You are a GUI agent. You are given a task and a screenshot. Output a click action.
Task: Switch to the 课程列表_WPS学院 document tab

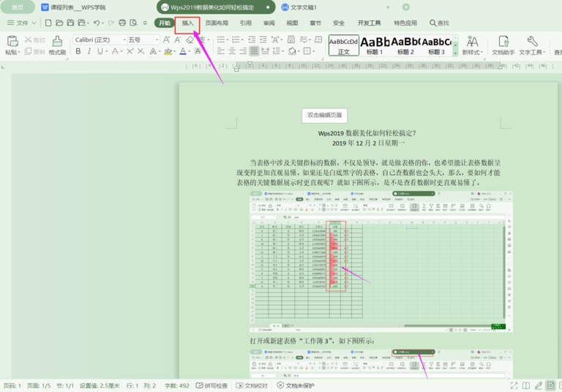74,7
